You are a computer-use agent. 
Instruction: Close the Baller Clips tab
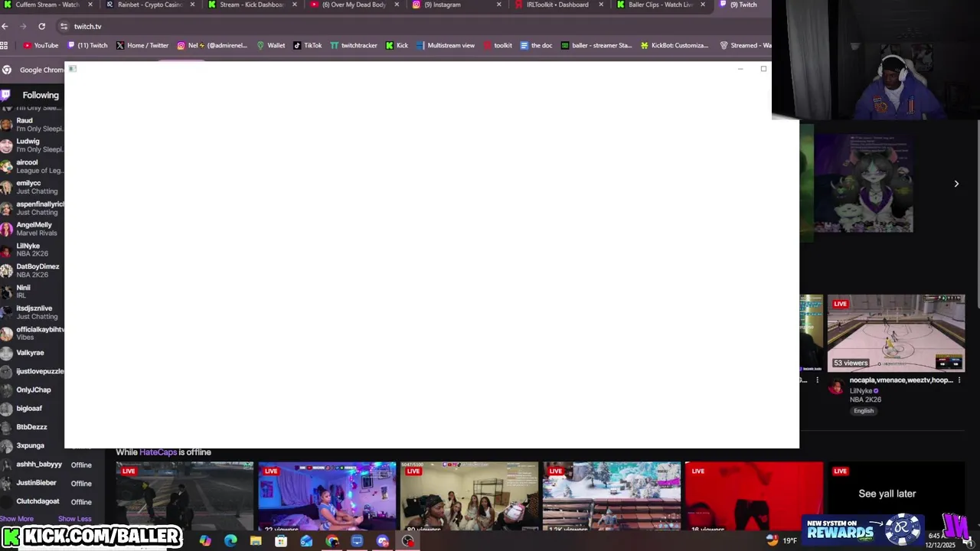(x=703, y=5)
